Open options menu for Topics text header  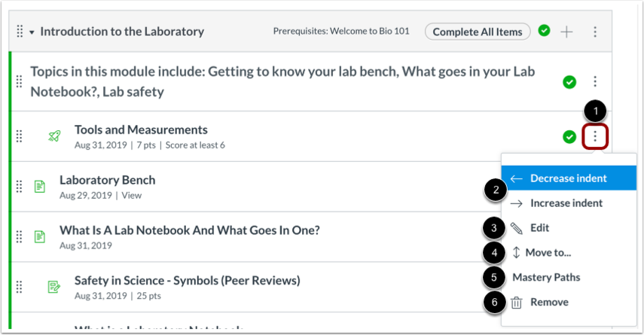point(595,81)
